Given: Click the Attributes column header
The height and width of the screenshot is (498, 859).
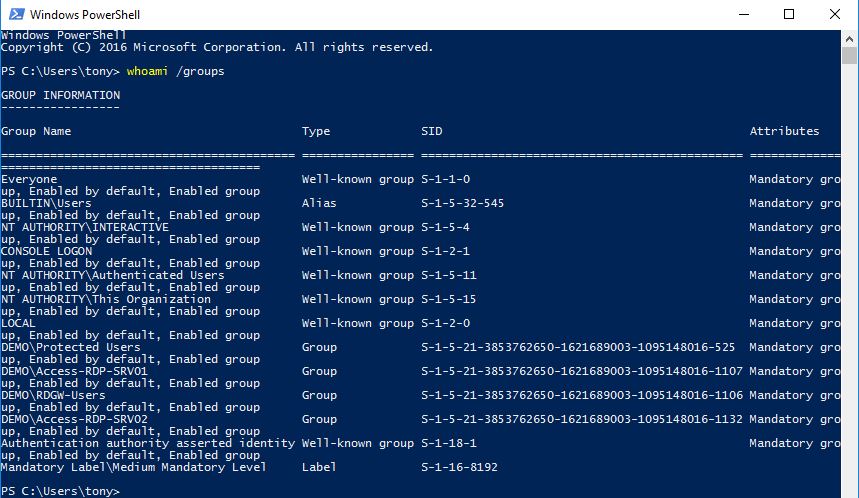Looking at the screenshot, I should click(x=784, y=131).
